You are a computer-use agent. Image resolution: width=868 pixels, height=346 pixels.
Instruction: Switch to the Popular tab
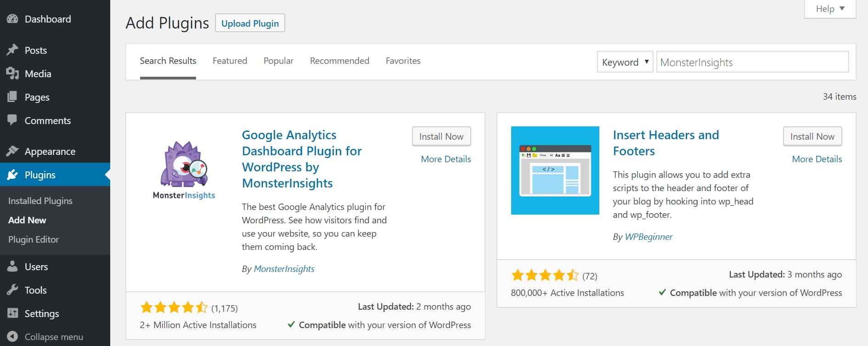pyautogui.click(x=278, y=61)
